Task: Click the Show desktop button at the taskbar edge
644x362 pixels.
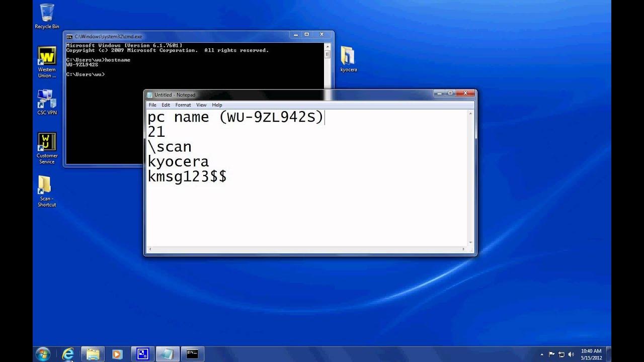Action: point(608,354)
